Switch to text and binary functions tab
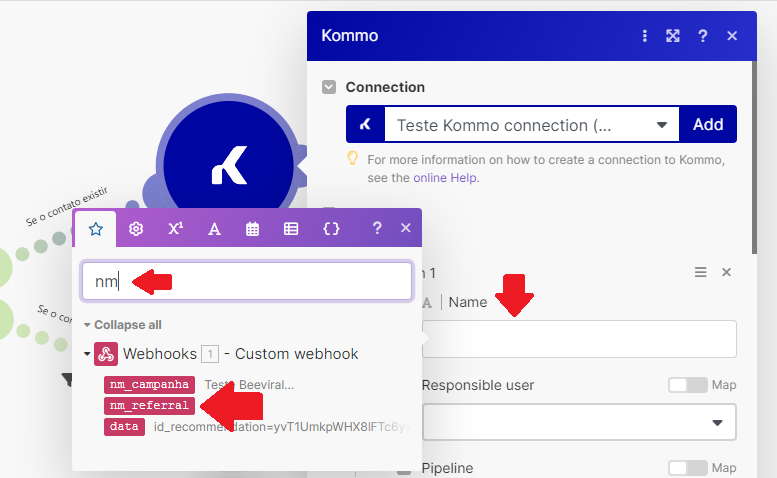The width and height of the screenshot is (777, 478). (x=214, y=229)
